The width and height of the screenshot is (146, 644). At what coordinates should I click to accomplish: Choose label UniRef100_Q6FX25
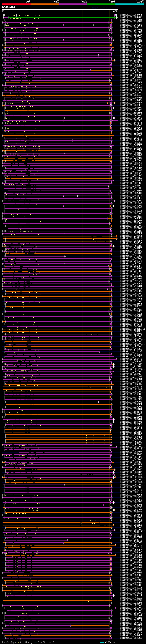pos(131,319)
